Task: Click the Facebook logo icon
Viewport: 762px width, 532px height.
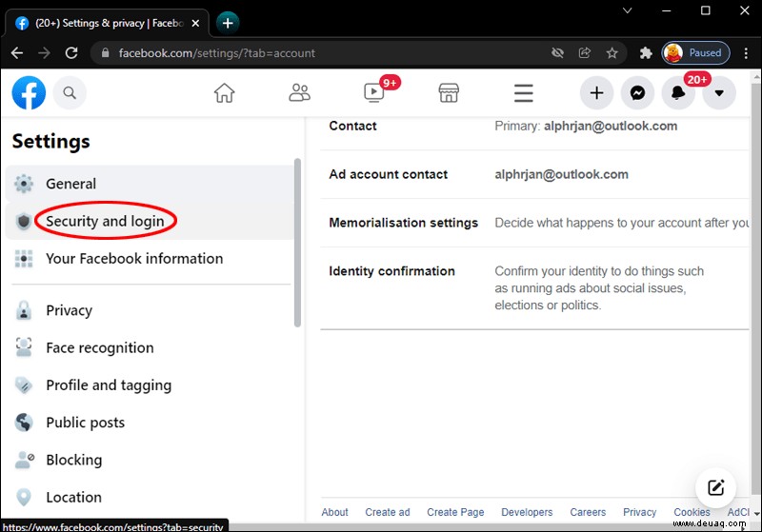Action: click(29, 92)
